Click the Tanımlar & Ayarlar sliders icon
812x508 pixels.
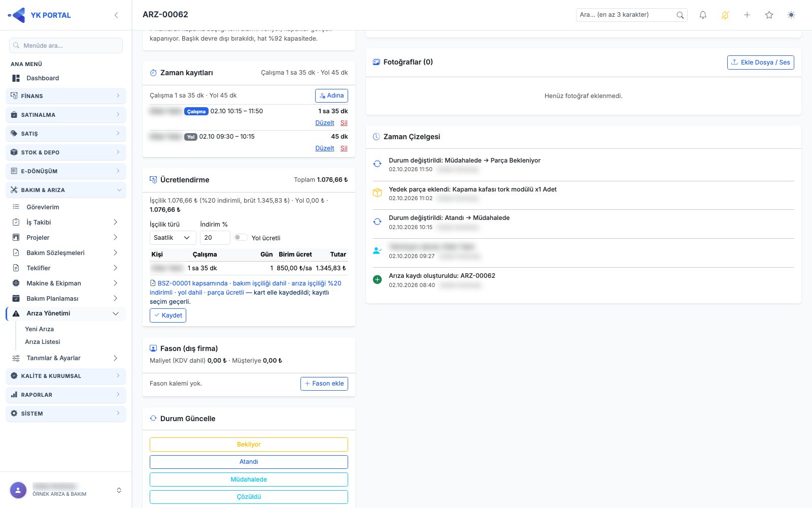click(16, 358)
